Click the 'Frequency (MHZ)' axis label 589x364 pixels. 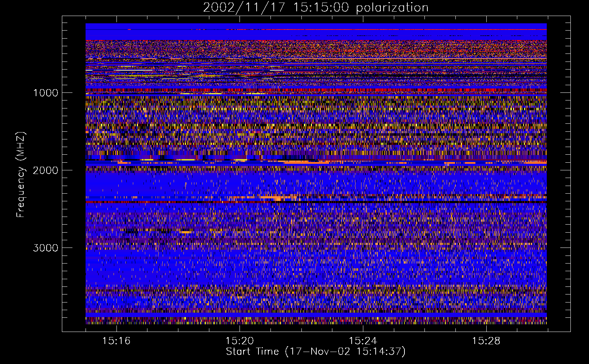point(21,175)
